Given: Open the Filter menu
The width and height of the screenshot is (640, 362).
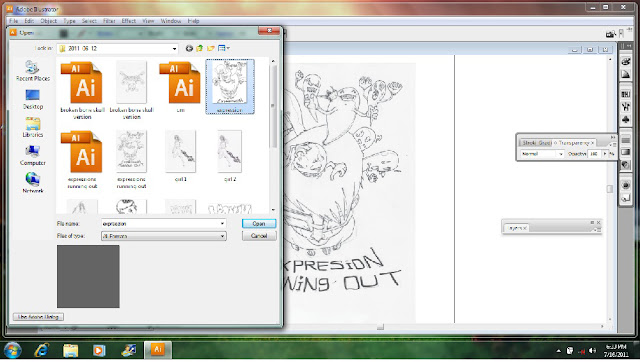Looking at the screenshot, I should [109, 21].
